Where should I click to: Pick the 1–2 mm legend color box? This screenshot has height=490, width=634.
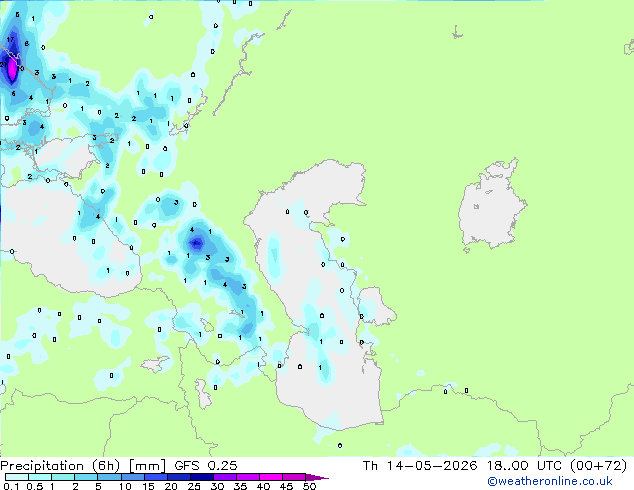pyautogui.click(x=63, y=477)
